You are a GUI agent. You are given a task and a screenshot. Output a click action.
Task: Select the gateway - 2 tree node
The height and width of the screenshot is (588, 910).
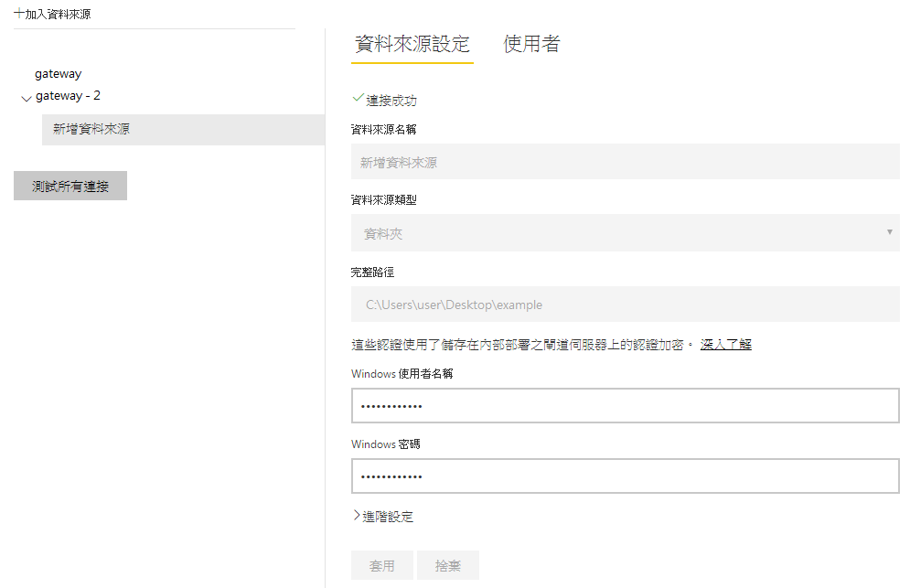tap(69, 96)
